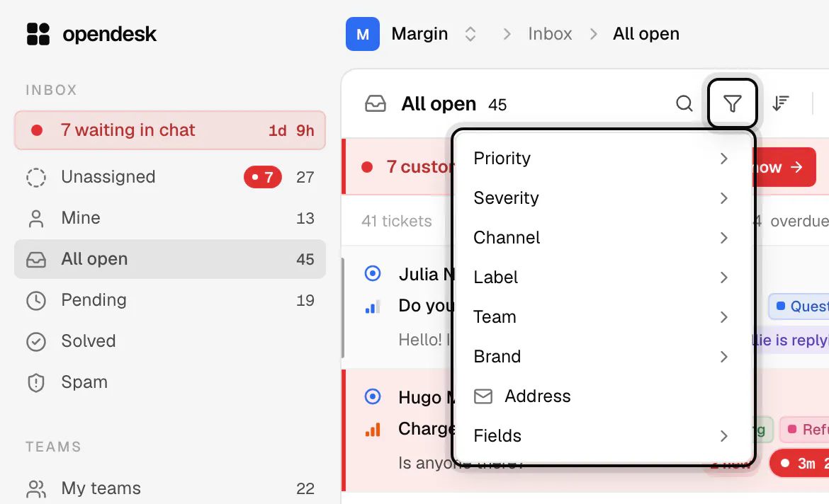Click the envelope icon beside Address

pyautogui.click(x=483, y=396)
